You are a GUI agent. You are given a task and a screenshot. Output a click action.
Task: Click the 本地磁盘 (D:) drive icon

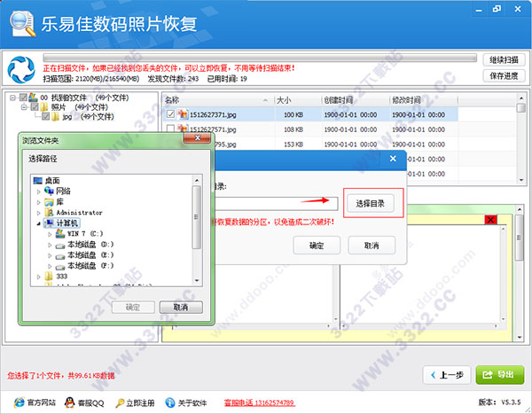[60, 245]
